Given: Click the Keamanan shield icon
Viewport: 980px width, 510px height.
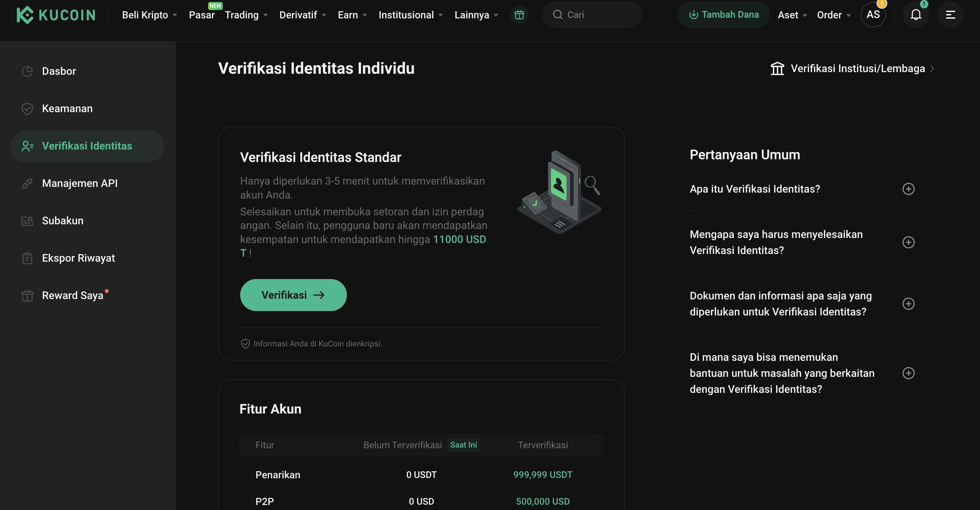Looking at the screenshot, I should click(x=27, y=108).
